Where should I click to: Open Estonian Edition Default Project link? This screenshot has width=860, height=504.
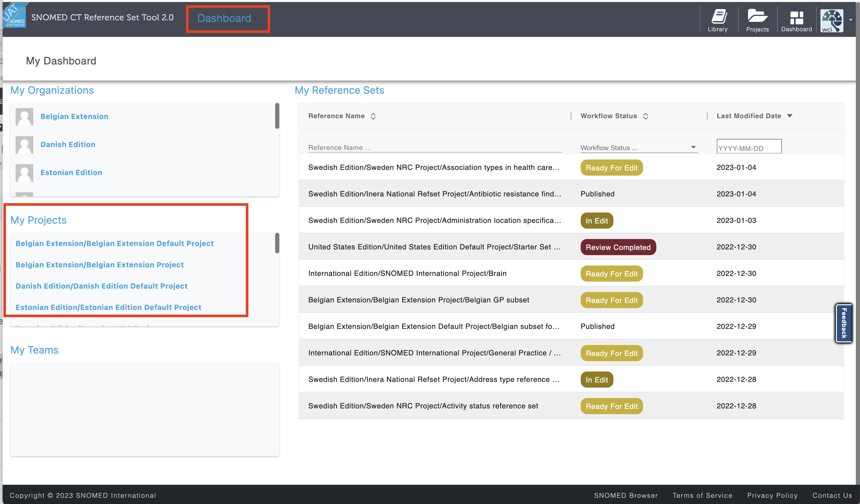109,307
